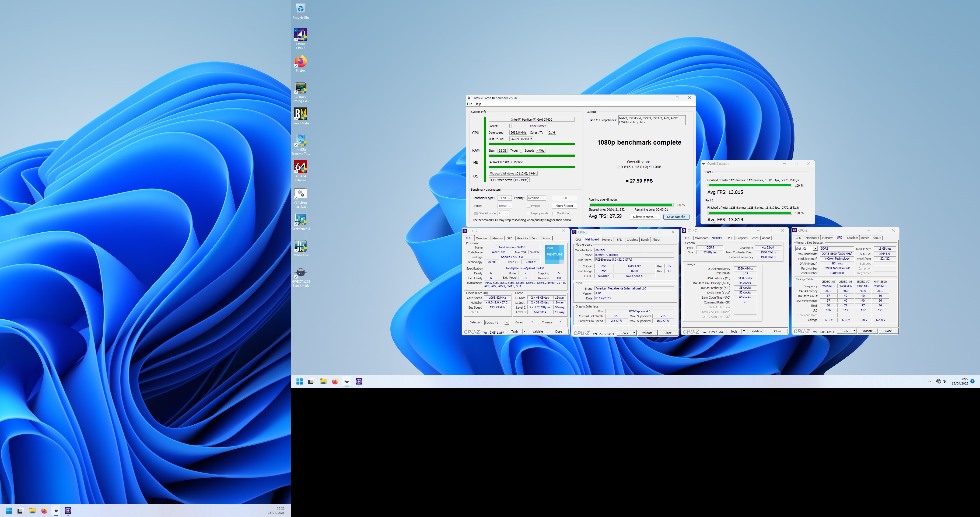The height and width of the screenshot is (517, 980).
Task: Open the AIDA64 Extreme desktop shortcut
Action: (300, 171)
